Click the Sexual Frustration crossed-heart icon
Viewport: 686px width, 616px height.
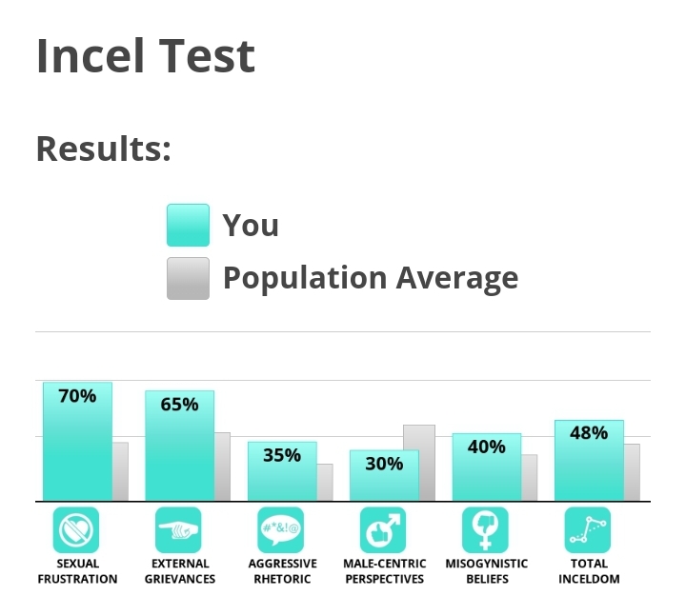click(x=77, y=530)
